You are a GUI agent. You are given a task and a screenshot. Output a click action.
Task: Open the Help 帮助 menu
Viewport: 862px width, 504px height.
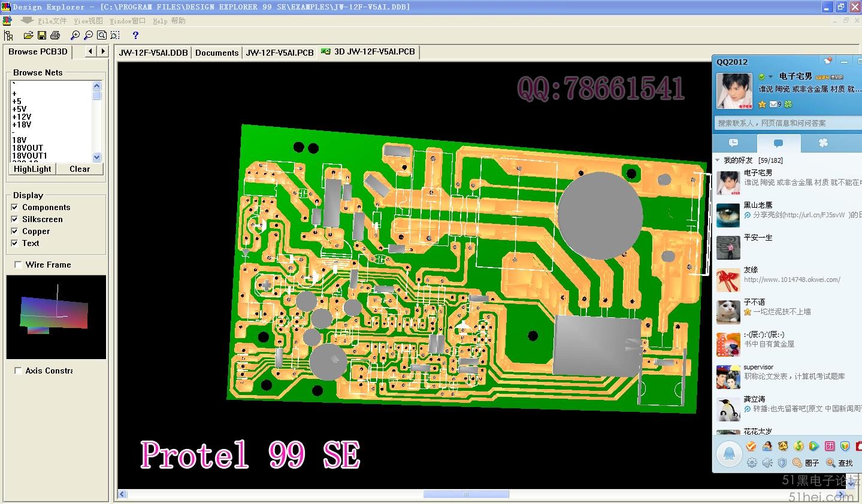169,21
